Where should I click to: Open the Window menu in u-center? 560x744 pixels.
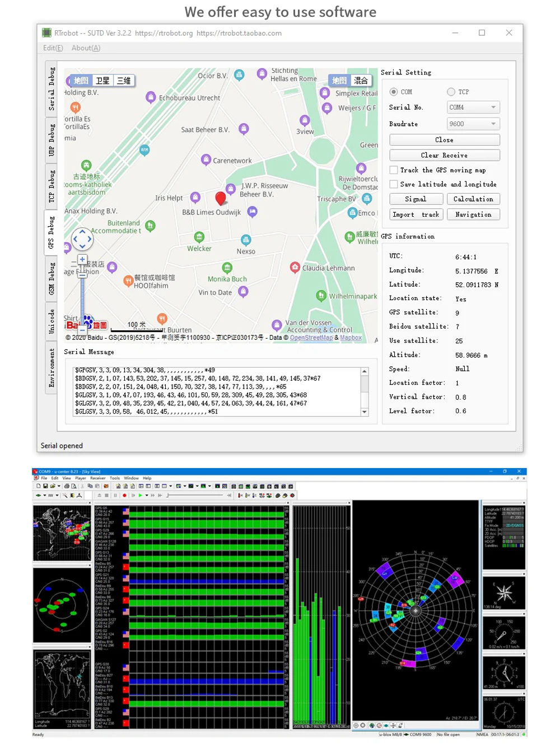(x=131, y=478)
